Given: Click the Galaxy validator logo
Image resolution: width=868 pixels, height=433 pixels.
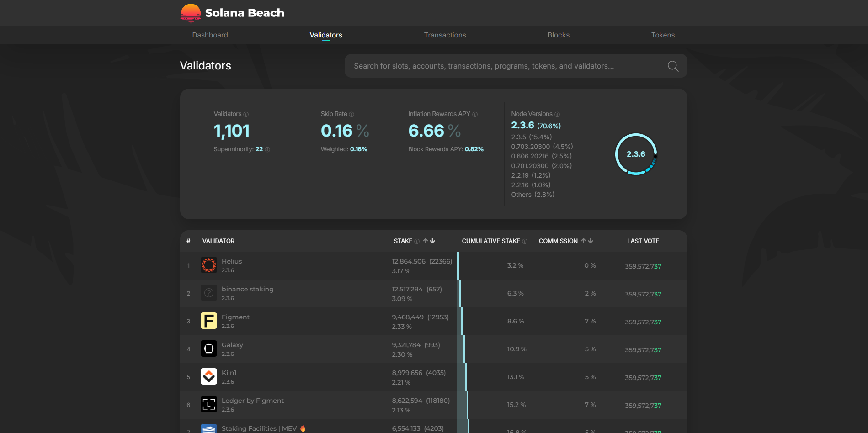Looking at the screenshot, I should click(x=209, y=349).
